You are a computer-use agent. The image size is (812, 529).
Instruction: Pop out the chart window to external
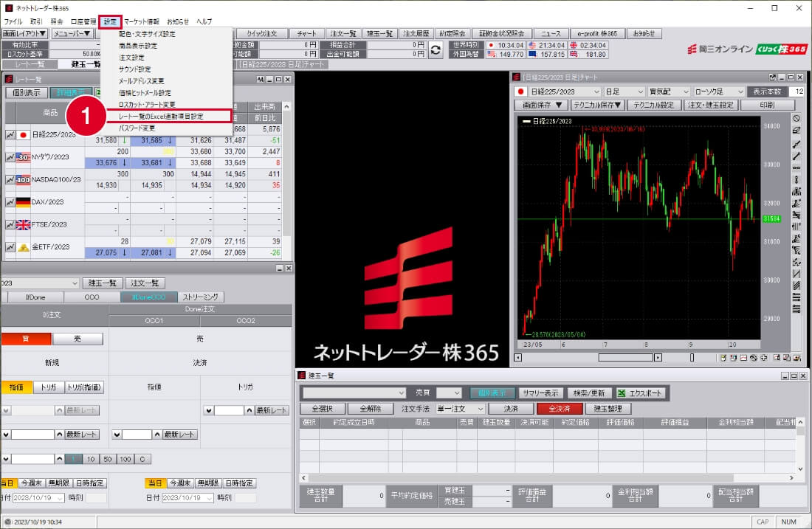tap(773, 77)
